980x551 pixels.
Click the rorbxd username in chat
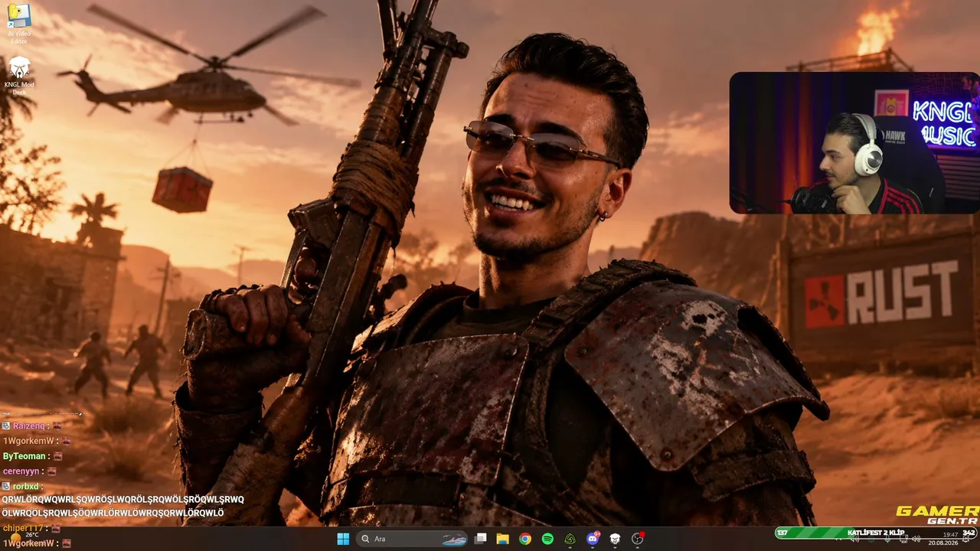pos(28,486)
